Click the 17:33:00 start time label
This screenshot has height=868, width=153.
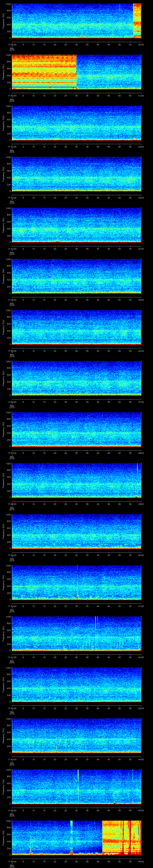tap(12, 249)
